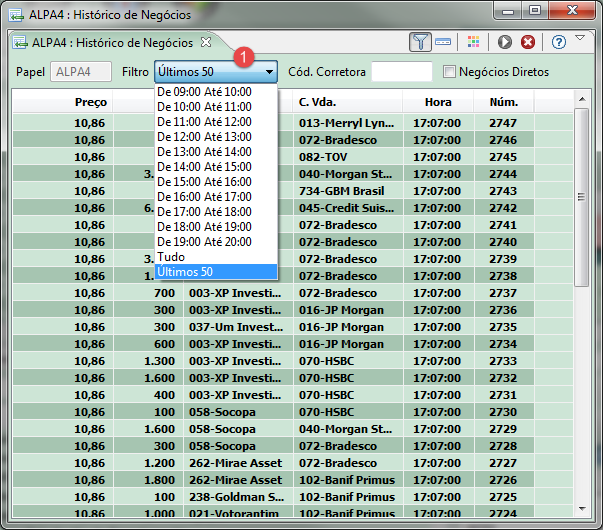Screen dimensions: 603x530
Task: Choose filter De 14:00 Até 15:00
Action: (x=216, y=167)
